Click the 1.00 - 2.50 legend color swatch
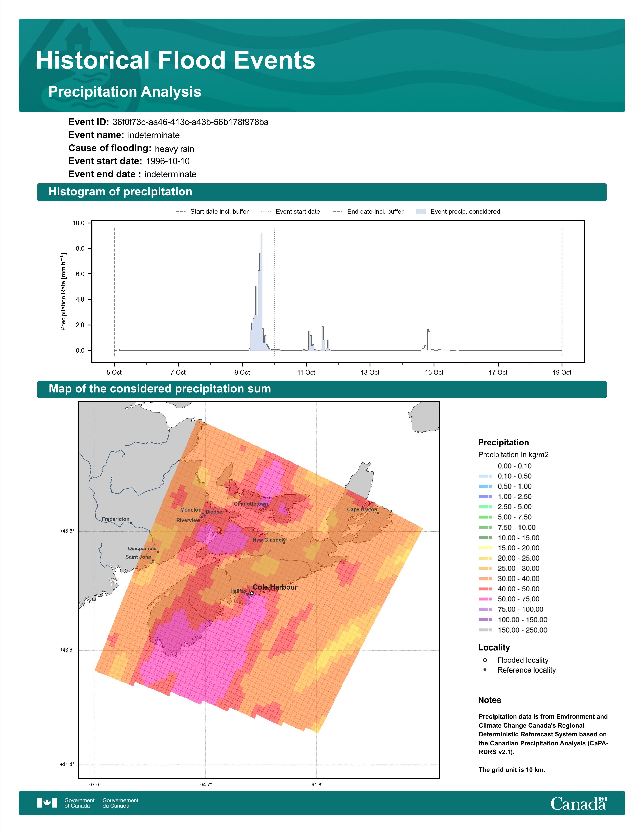Viewport: 644px width, 834px height. [485, 497]
